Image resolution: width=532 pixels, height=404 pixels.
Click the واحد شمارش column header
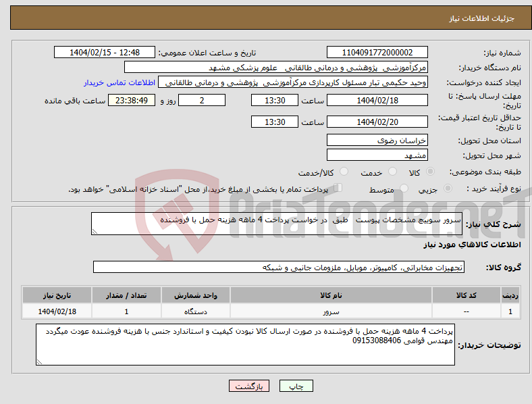tap(196, 295)
